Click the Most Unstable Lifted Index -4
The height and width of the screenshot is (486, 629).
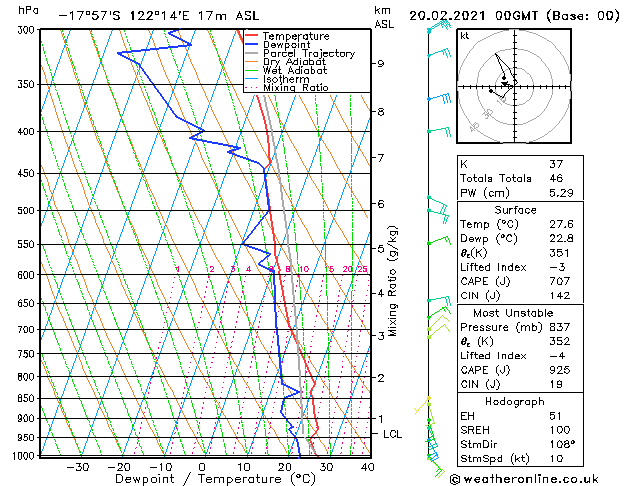coord(556,356)
